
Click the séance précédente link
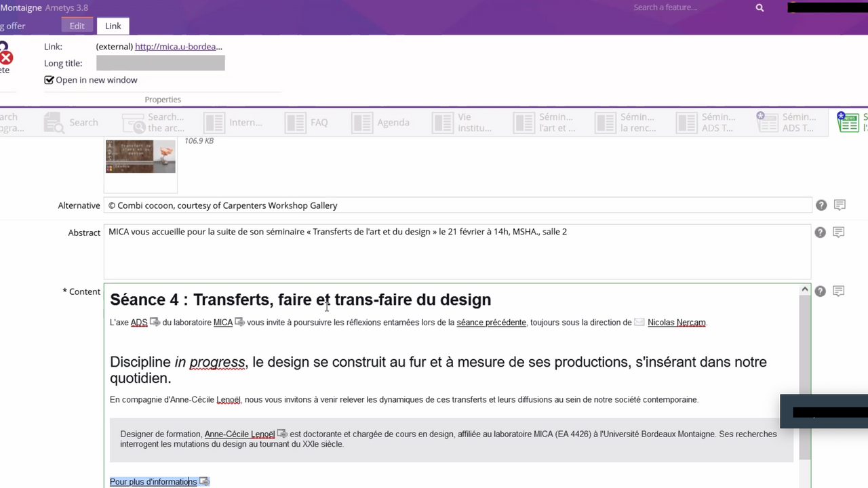coord(491,323)
